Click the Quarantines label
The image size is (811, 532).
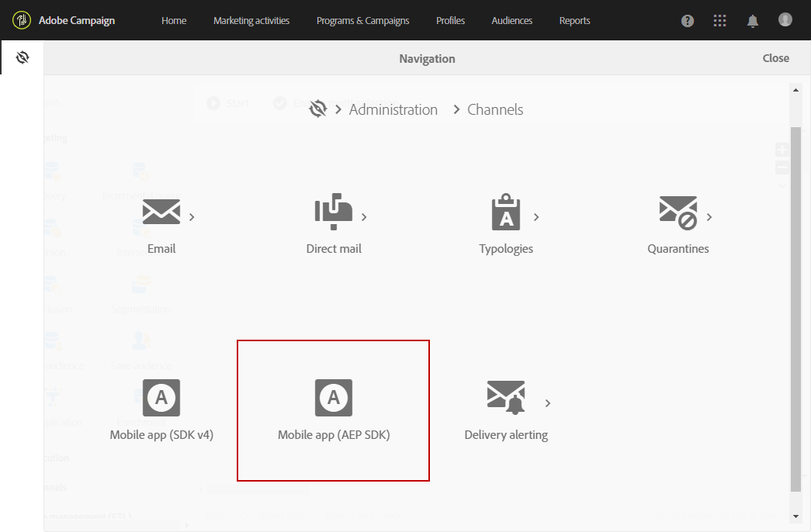(678, 249)
